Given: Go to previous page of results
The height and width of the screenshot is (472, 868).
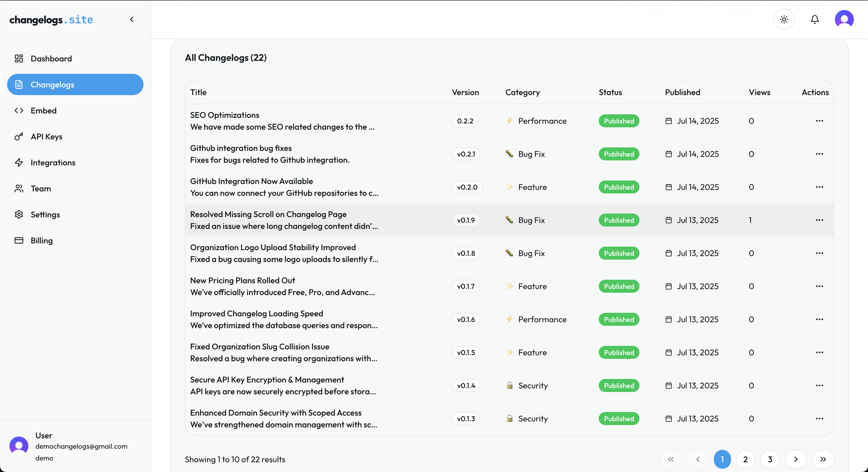Looking at the screenshot, I should [x=698, y=459].
